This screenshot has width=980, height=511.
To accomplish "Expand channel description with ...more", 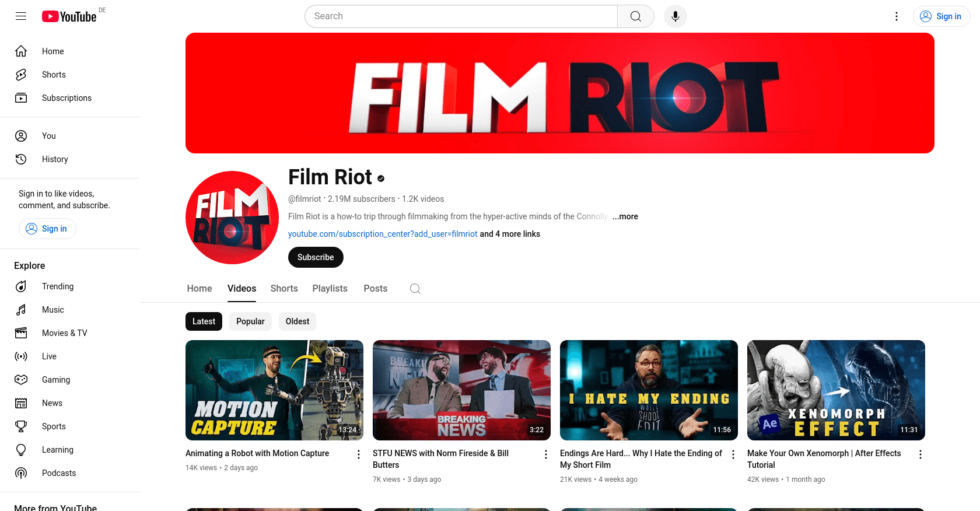I will [x=625, y=216].
